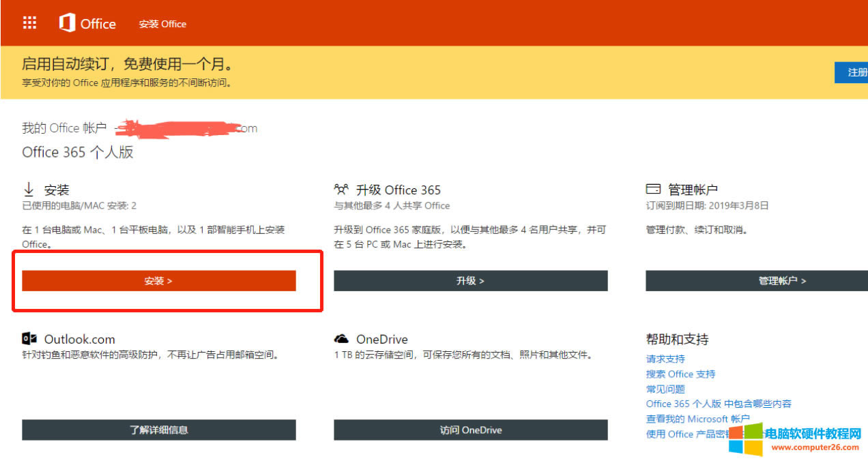The height and width of the screenshot is (461, 868).
Task: Click the OneDrive heading text
Action: coord(382,339)
